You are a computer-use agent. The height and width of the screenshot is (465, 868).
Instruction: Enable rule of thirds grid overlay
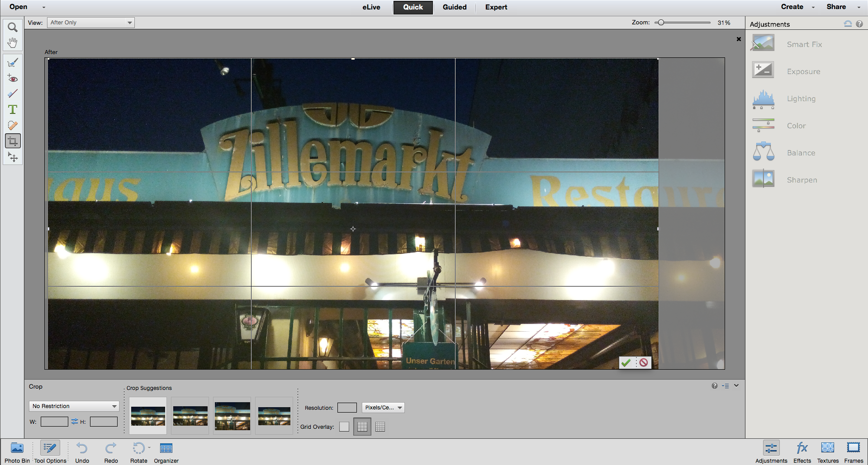[362, 427]
